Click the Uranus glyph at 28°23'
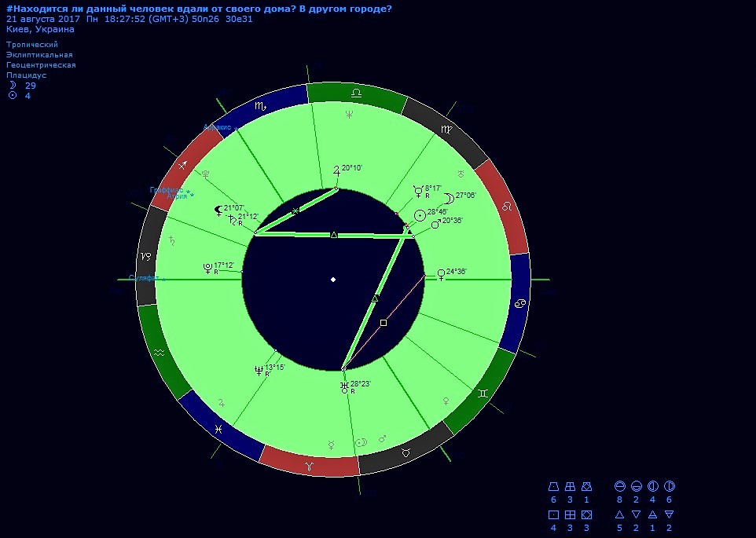 coord(344,388)
